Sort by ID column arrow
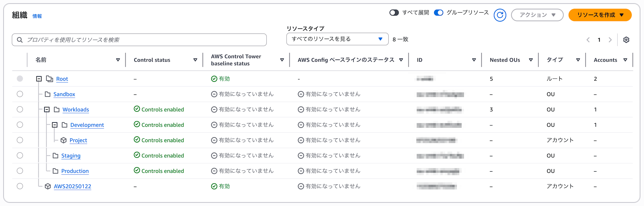The image size is (644, 206). click(x=474, y=60)
